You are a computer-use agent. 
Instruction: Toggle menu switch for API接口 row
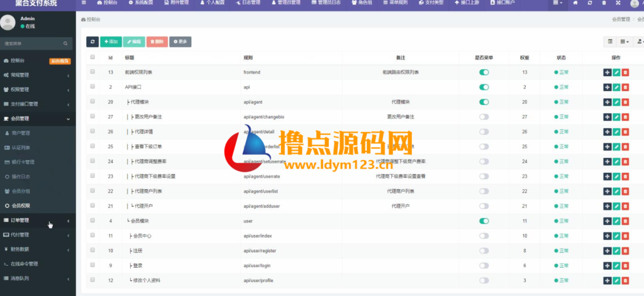tap(484, 87)
